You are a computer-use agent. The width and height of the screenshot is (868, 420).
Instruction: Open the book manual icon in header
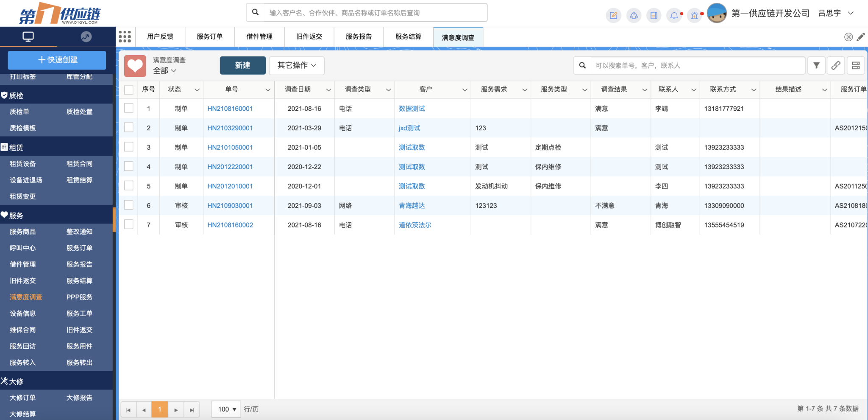(x=654, y=16)
